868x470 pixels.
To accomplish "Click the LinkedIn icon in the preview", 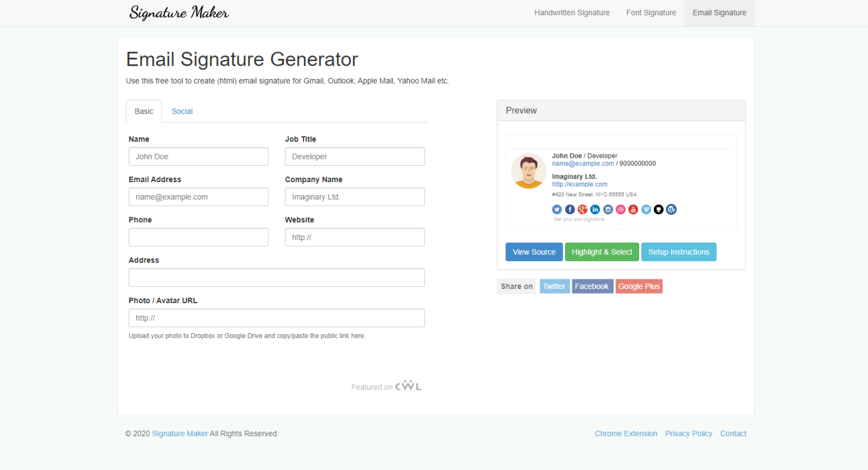I will 595,209.
